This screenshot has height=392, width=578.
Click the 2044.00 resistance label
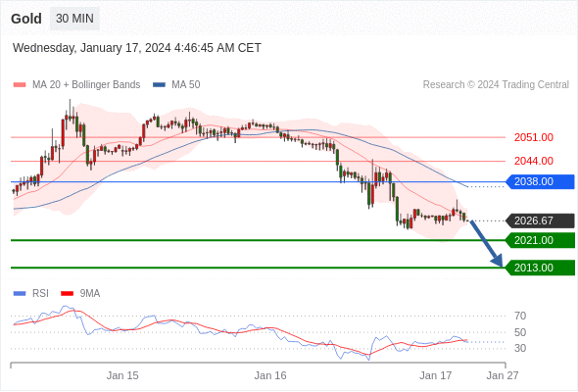click(534, 161)
